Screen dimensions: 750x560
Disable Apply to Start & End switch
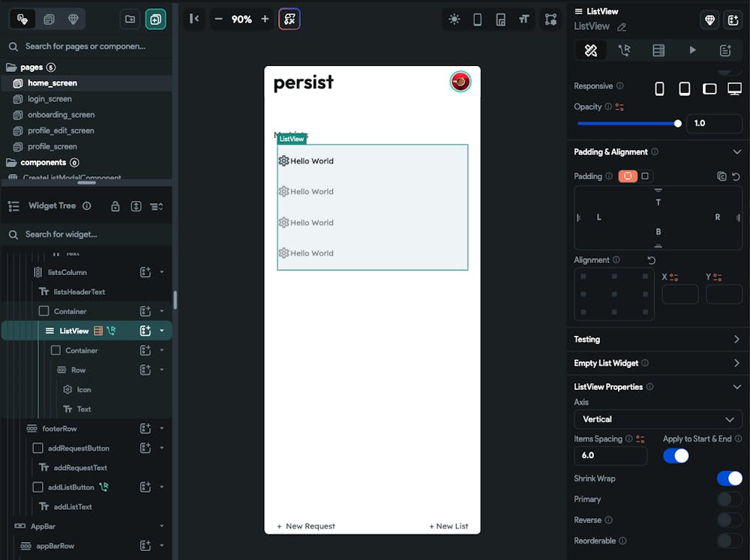(676, 456)
